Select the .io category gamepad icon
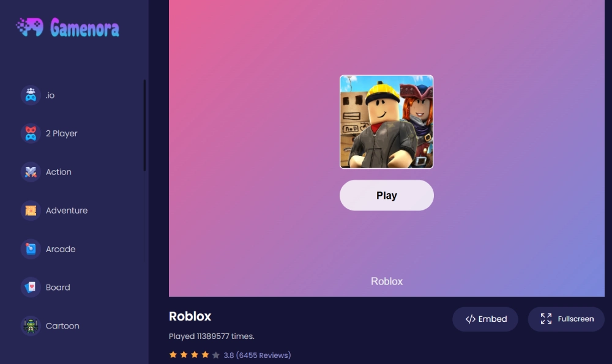Screen dimensions: 612x364 [x=31, y=95]
